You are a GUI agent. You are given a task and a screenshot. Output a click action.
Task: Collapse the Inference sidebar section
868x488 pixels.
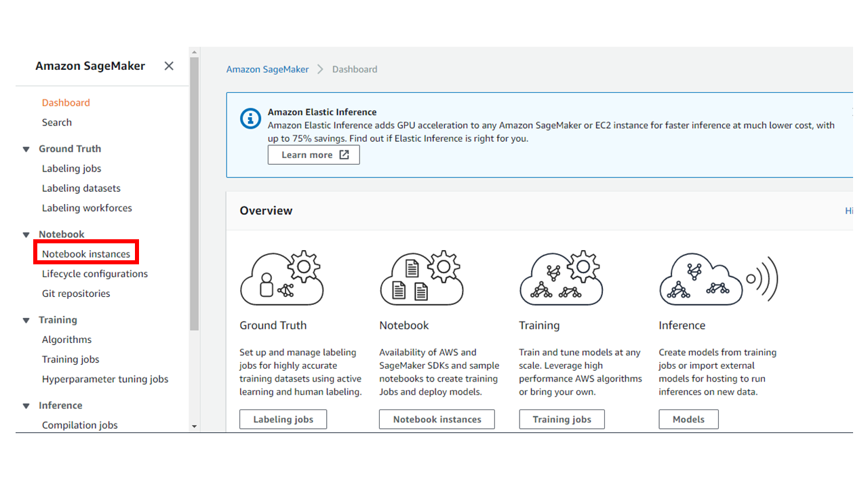(26, 405)
